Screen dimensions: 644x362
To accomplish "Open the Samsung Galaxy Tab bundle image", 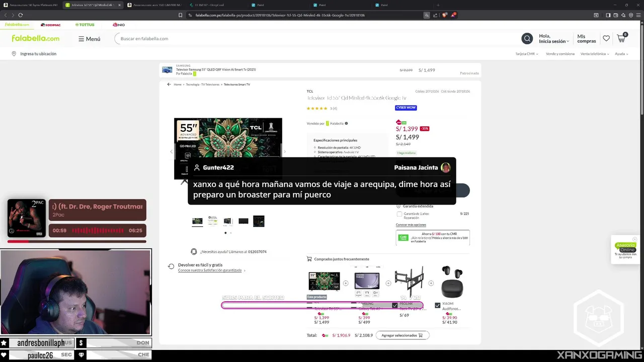I will tap(367, 282).
